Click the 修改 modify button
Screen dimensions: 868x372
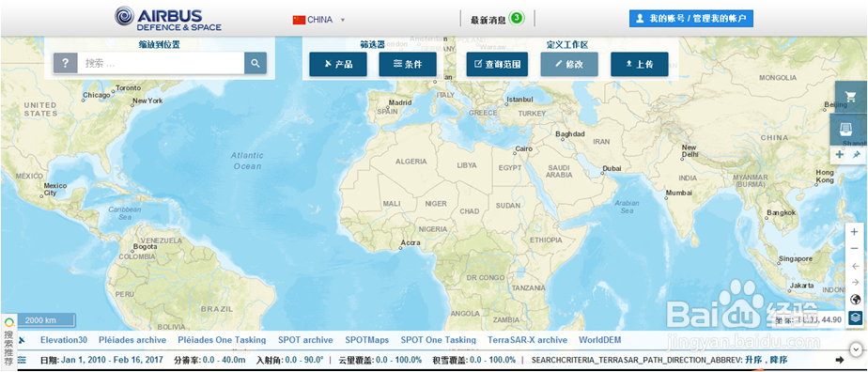point(569,64)
